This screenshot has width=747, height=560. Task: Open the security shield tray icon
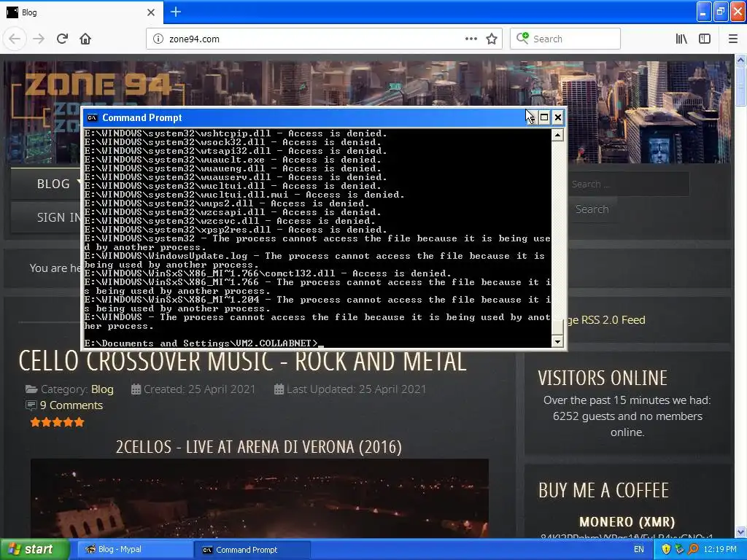click(x=666, y=550)
